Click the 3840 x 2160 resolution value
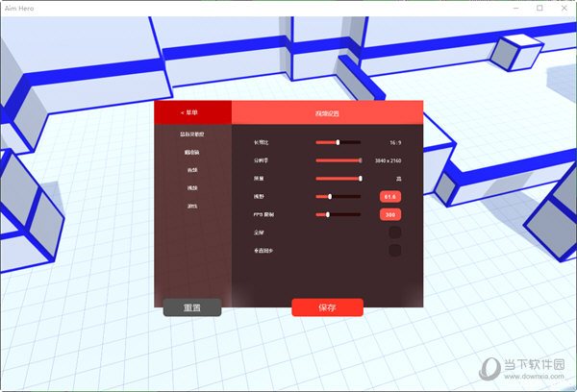The height and width of the screenshot is (392, 577). [388, 160]
